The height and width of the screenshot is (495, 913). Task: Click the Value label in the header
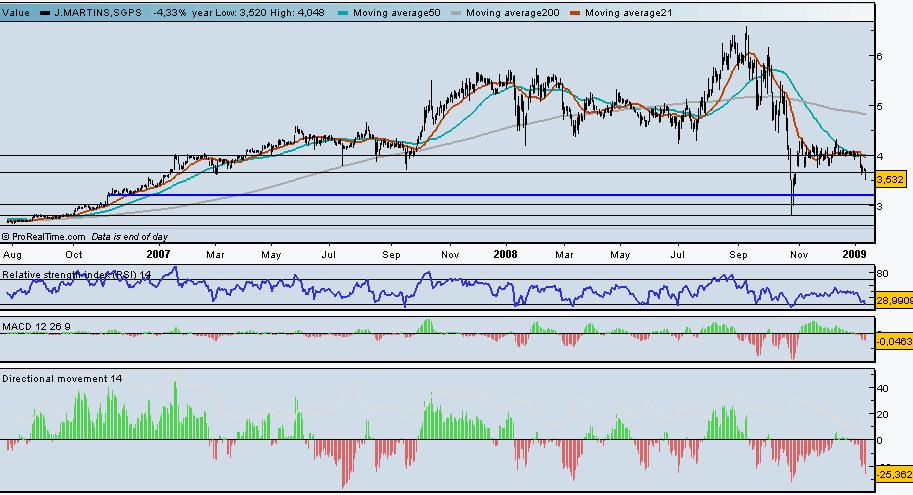coord(16,12)
